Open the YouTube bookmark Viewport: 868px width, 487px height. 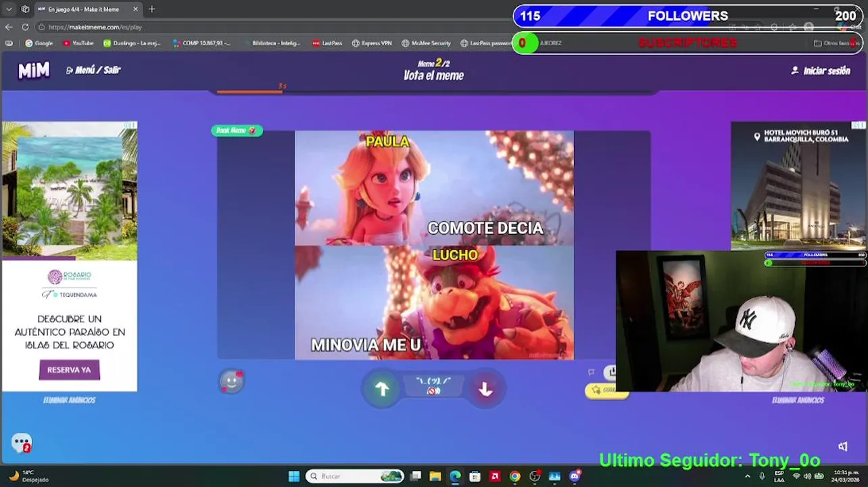[78, 43]
